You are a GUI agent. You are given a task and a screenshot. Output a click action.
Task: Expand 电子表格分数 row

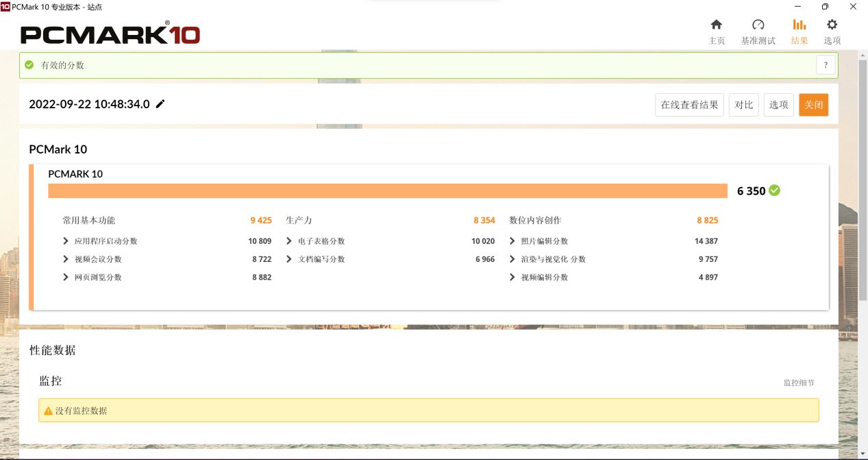(x=289, y=241)
